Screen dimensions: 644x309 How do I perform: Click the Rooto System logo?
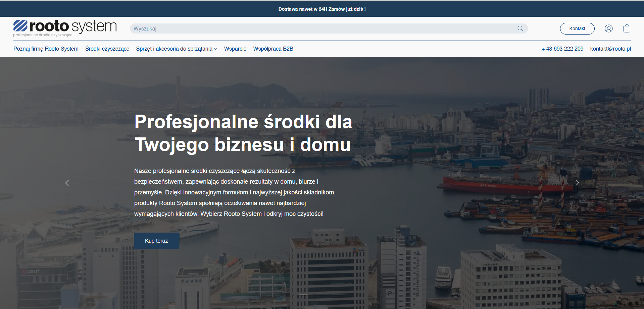coord(64,28)
